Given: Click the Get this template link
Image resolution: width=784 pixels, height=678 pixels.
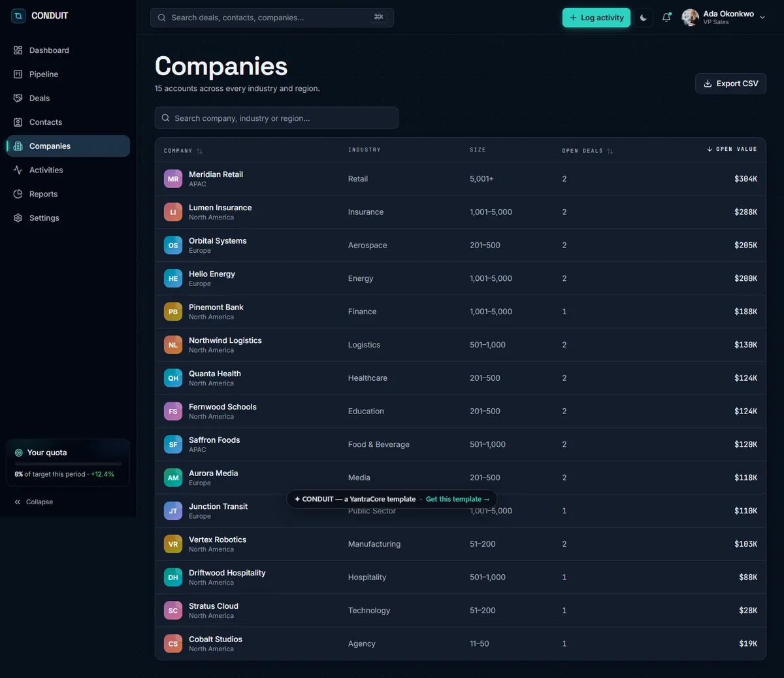Looking at the screenshot, I should point(457,499).
